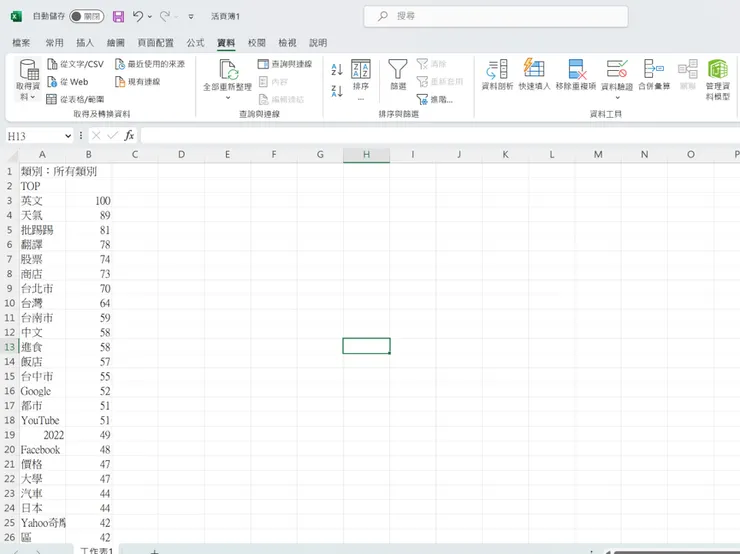Viewport: 740px width, 554px height.
Task: Select column M header
Action: tap(598, 155)
